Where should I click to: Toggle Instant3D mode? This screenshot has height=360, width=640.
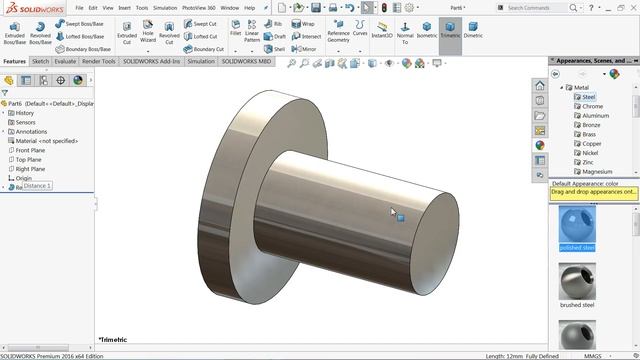point(382,30)
